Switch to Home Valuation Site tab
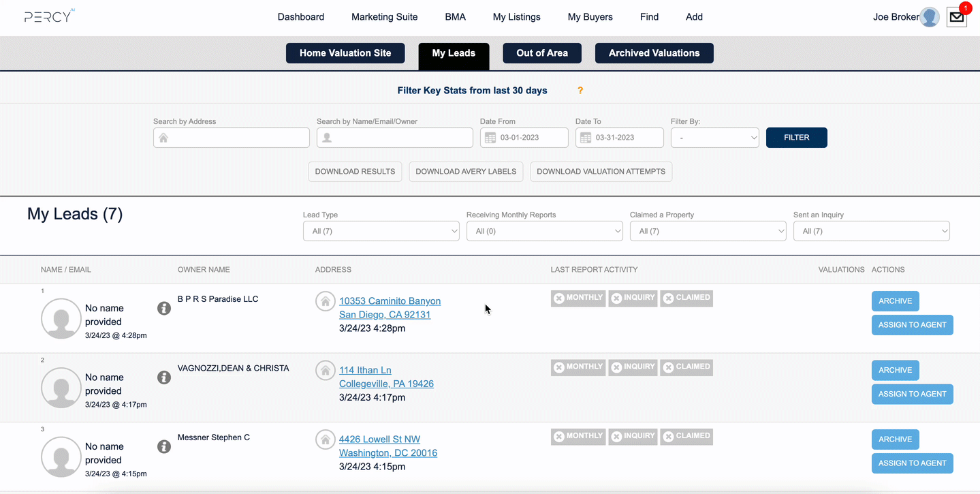980x494 pixels. coord(345,53)
